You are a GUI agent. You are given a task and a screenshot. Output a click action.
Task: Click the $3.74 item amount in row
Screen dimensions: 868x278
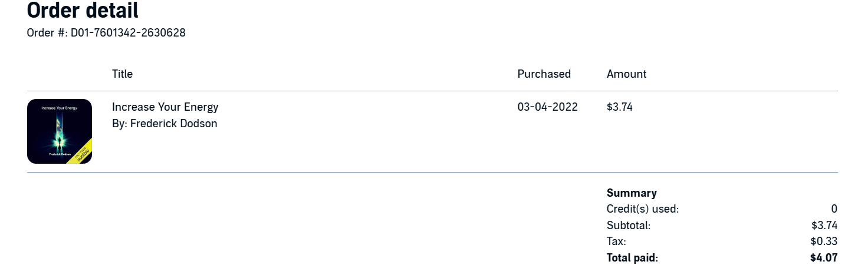619,107
